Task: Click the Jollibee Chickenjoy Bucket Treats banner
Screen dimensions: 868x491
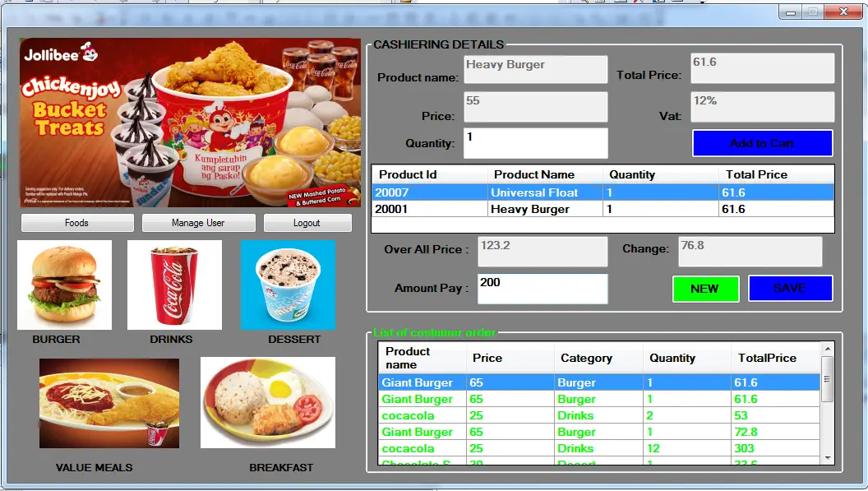Action: [190, 123]
